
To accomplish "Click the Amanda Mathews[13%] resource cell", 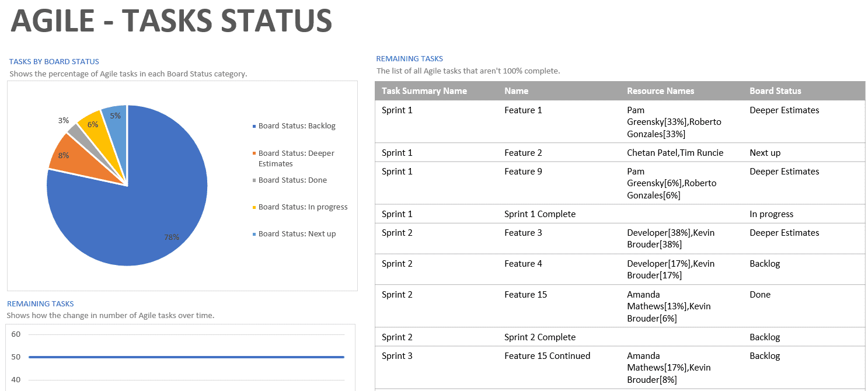I will 669,306.
